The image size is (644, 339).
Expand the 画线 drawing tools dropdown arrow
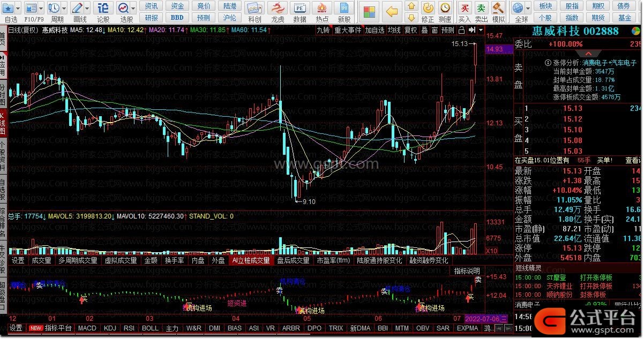pos(87,9)
